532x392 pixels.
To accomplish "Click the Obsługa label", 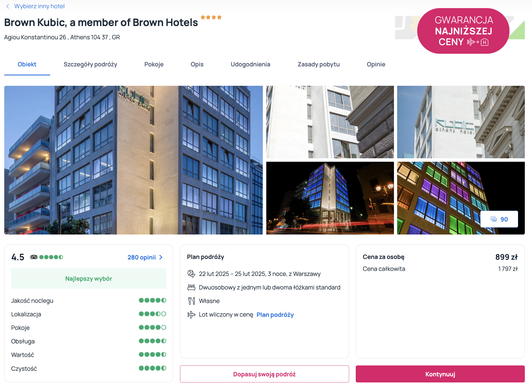I will pyautogui.click(x=23, y=341).
